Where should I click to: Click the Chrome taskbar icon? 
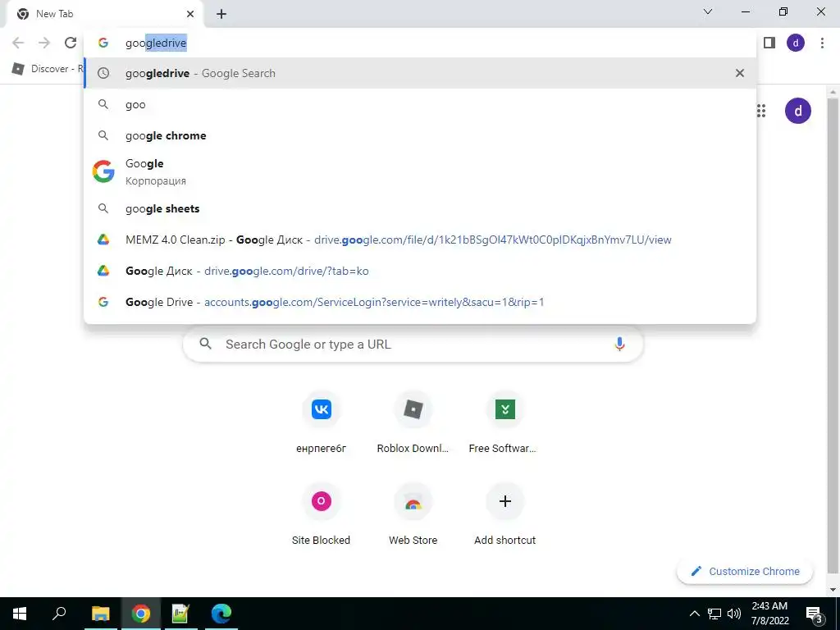(141, 614)
